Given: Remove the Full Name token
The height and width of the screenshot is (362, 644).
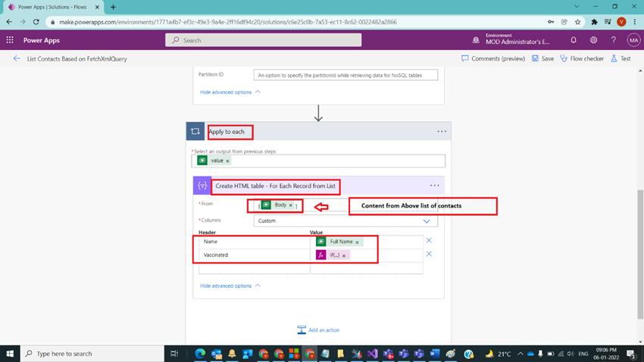Looking at the screenshot, I should [x=357, y=242].
